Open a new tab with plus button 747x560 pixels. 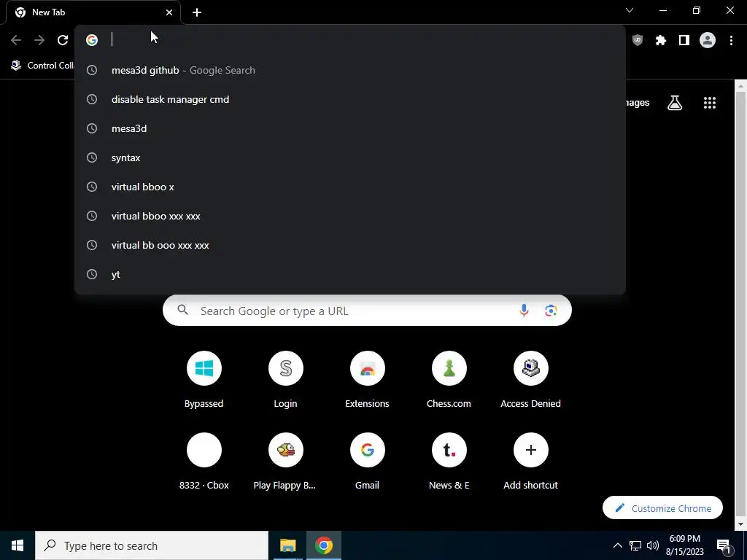[197, 12]
